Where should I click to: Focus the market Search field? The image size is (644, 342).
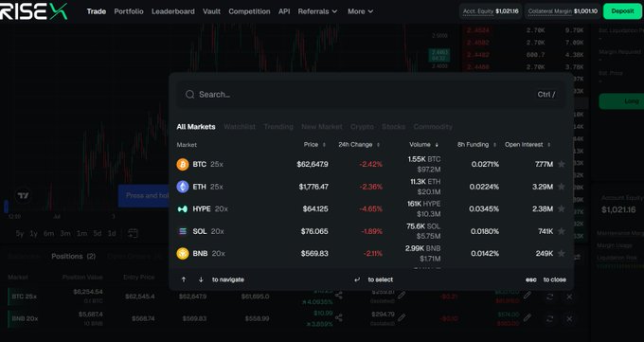371,95
